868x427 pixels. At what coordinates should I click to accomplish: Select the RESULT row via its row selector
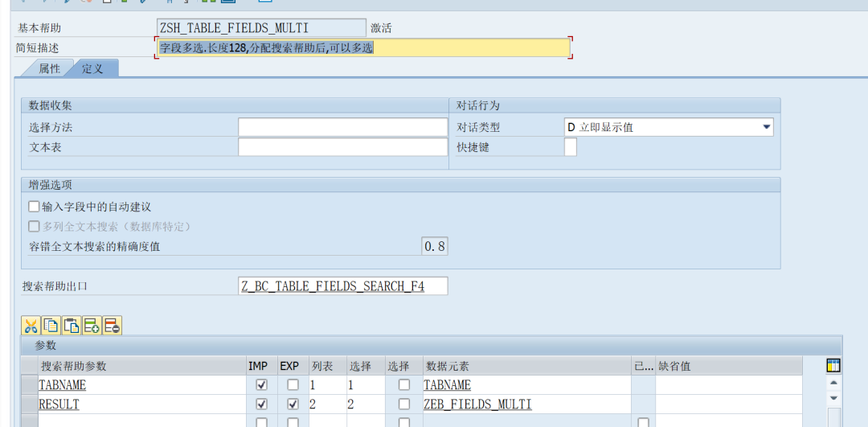point(30,404)
